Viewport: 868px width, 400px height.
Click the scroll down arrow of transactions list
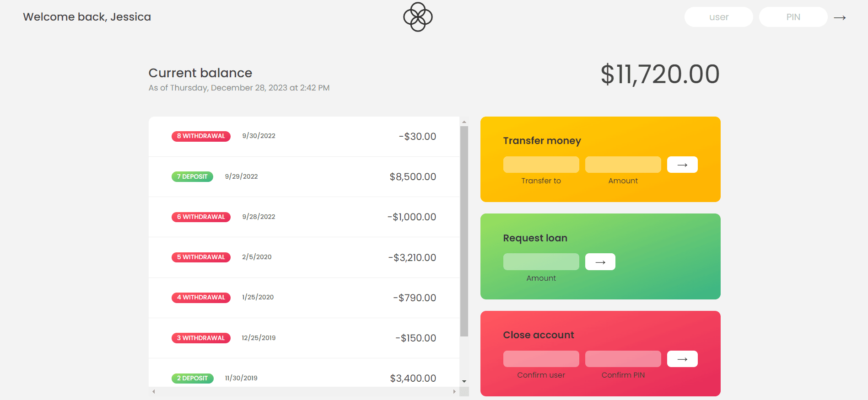point(464,381)
